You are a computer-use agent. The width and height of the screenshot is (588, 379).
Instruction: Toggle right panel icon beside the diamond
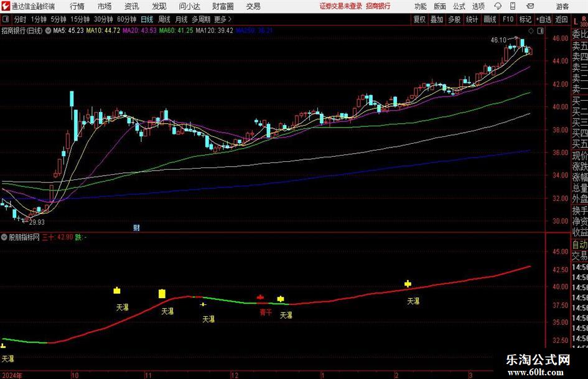(540, 31)
